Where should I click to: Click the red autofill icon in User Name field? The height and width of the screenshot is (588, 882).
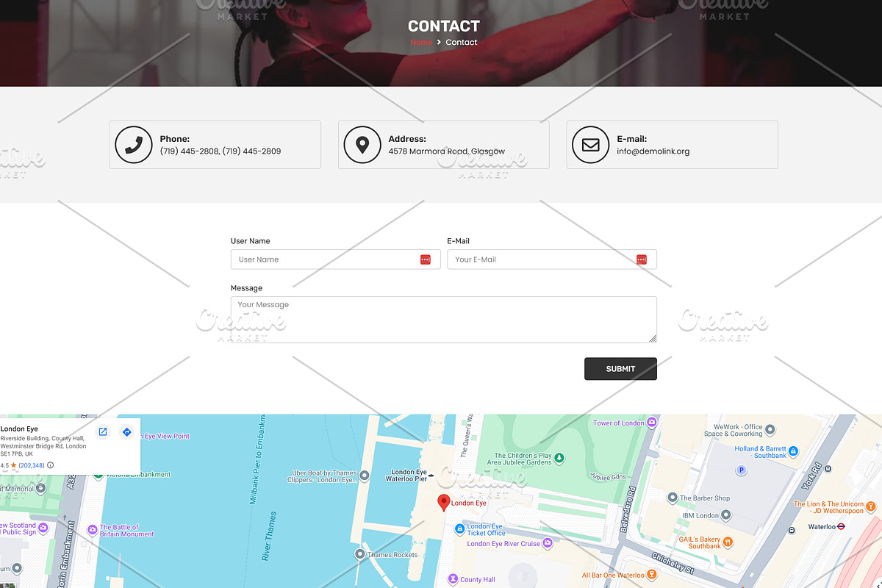click(425, 259)
